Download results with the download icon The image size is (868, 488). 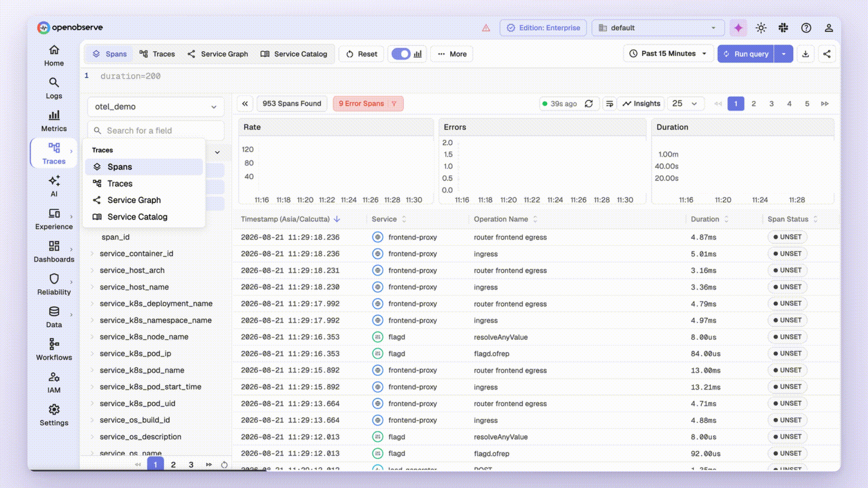point(806,54)
